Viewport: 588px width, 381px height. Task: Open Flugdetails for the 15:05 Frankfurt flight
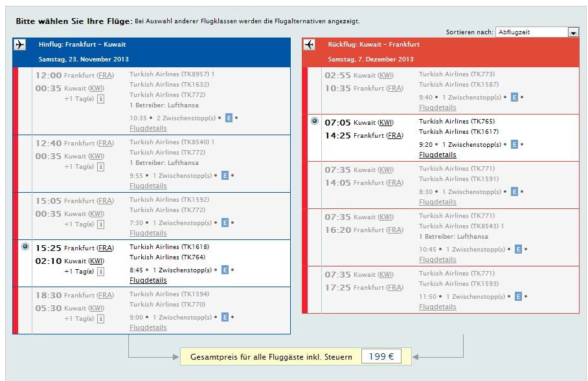[148, 233]
